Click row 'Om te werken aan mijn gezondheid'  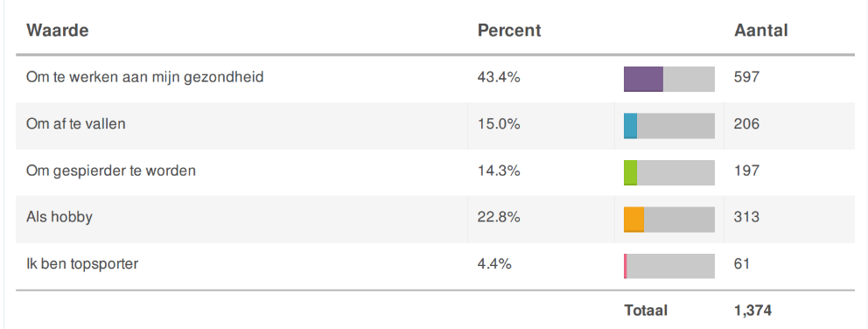(x=435, y=80)
